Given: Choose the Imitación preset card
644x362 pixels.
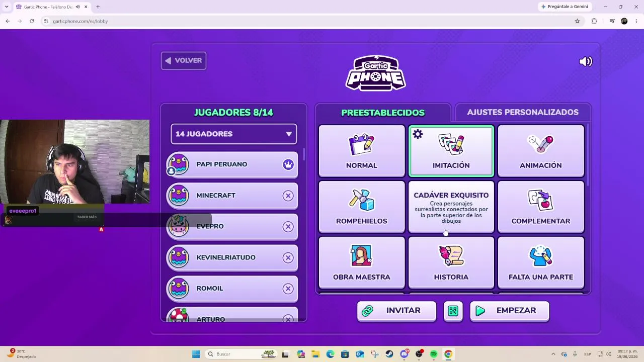Looking at the screenshot, I should click(x=451, y=151).
